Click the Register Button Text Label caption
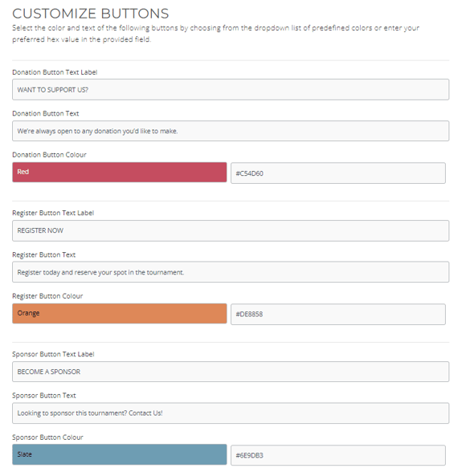 (x=53, y=213)
